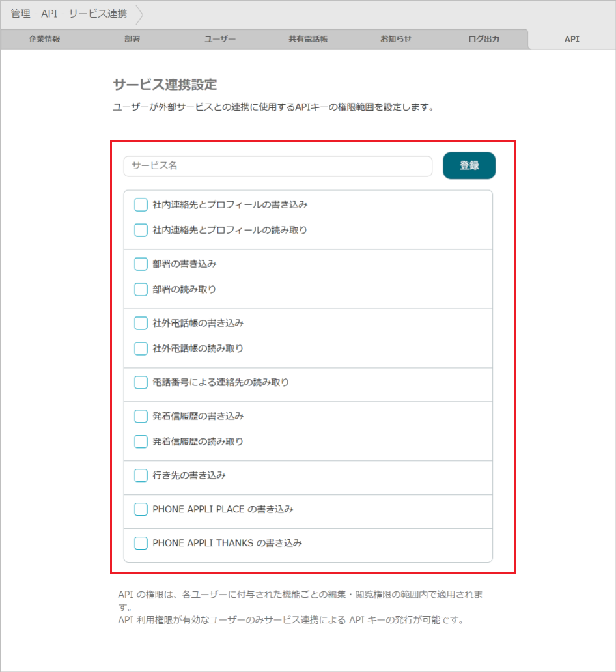The width and height of the screenshot is (616, 672).
Task: Check the 部署の読み取り checkbox
Action: click(x=141, y=289)
